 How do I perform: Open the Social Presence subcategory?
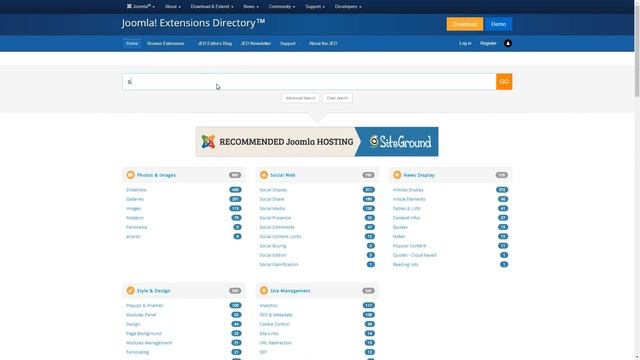[x=275, y=218]
